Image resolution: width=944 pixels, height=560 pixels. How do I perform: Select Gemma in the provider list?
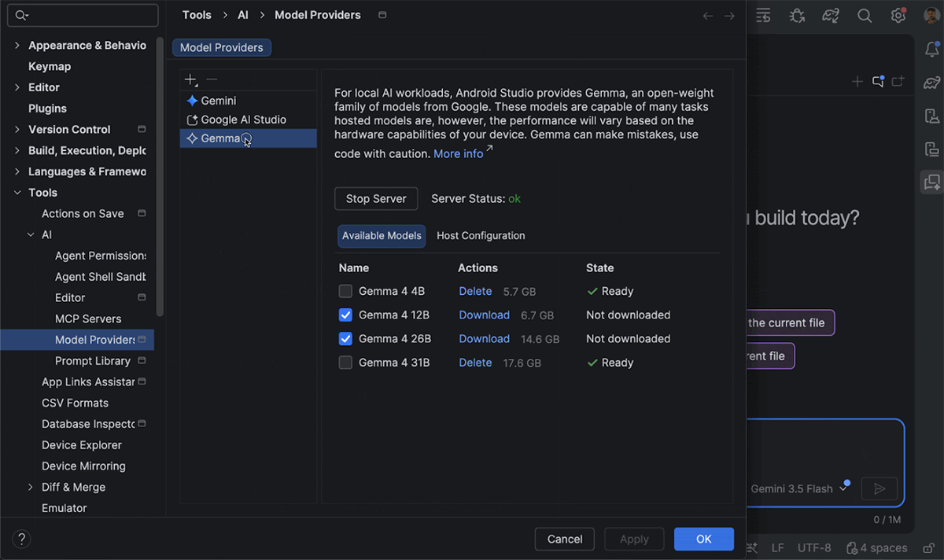[x=248, y=138]
